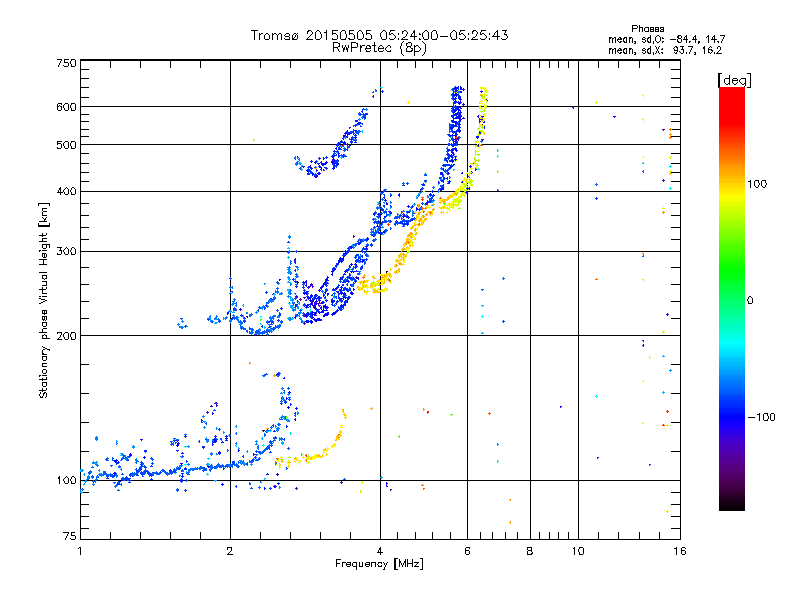This screenshot has width=800, height=600.
Task: Click the x-axis tick label '8'
Action: [x=530, y=551]
